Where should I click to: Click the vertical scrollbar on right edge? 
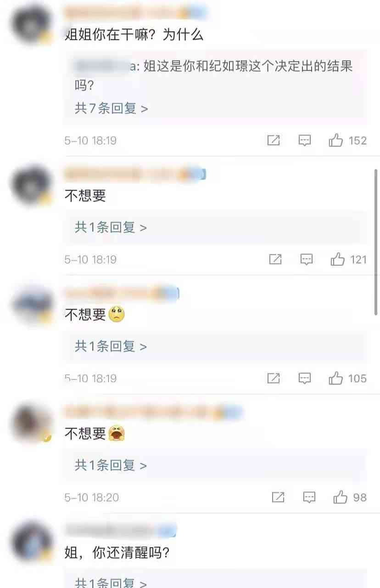(376, 242)
